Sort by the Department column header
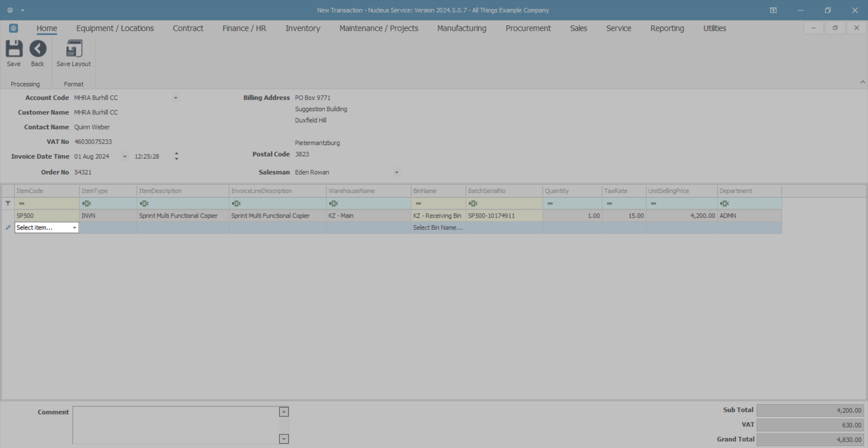Viewport: 868px width, 448px height. (750, 191)
